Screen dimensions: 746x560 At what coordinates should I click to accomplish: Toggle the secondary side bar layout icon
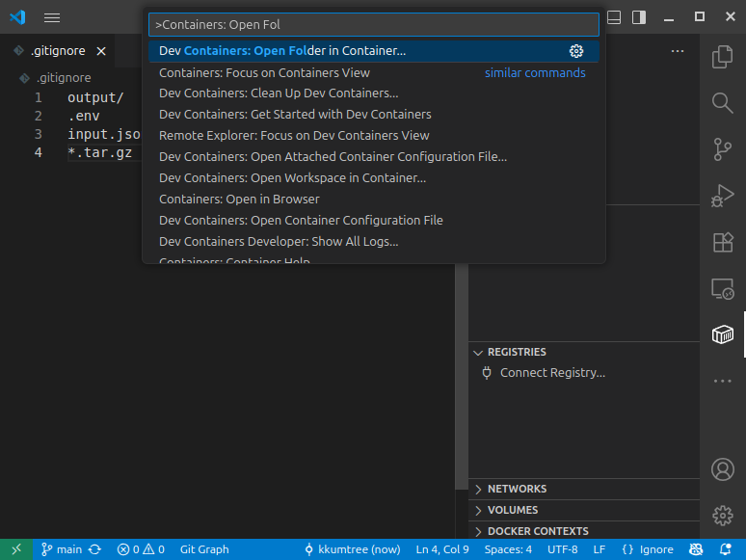pos(638,17)
